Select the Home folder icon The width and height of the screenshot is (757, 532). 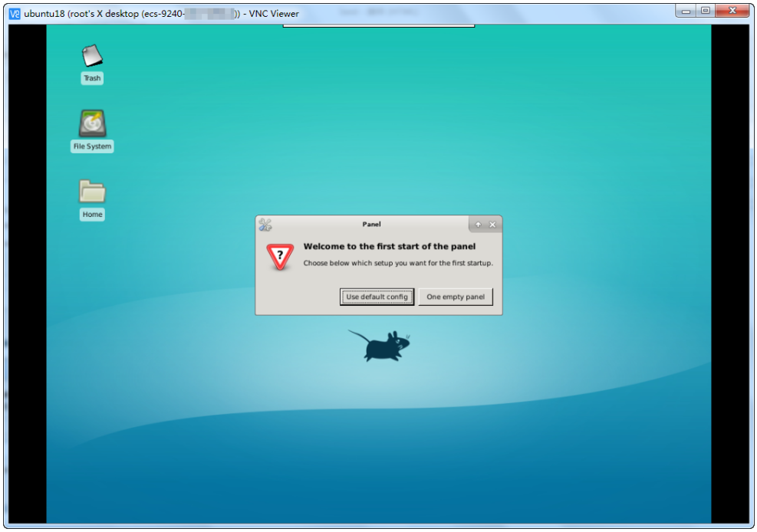92,192
